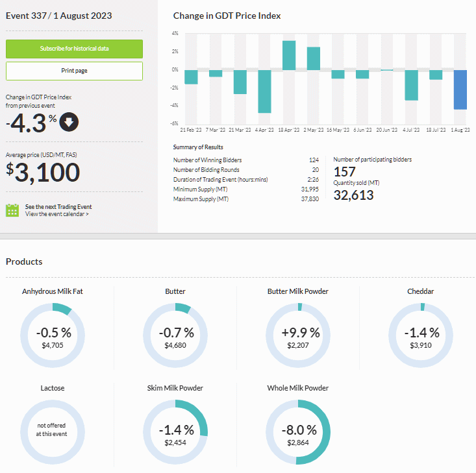Click the Minimum Supply value 31,995
Image resolution: width=476 pixels, height=473 pixels.
click(x=310, y=189)
